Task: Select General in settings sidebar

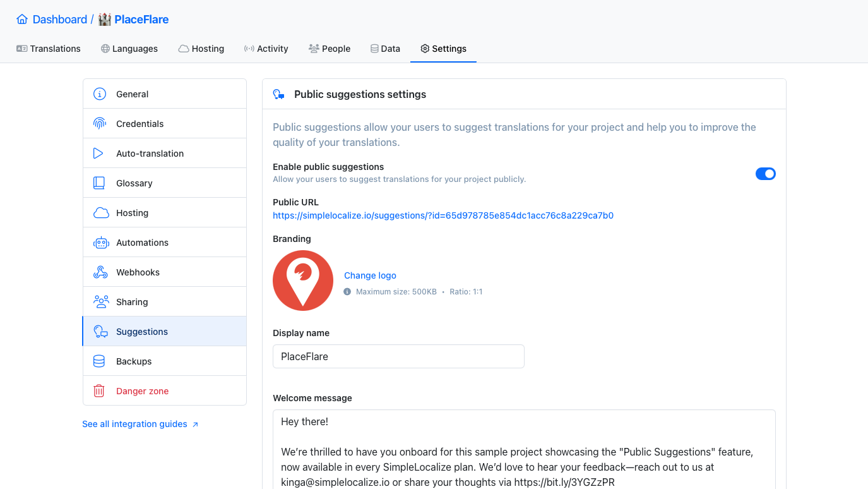Action: coord(165,94)
